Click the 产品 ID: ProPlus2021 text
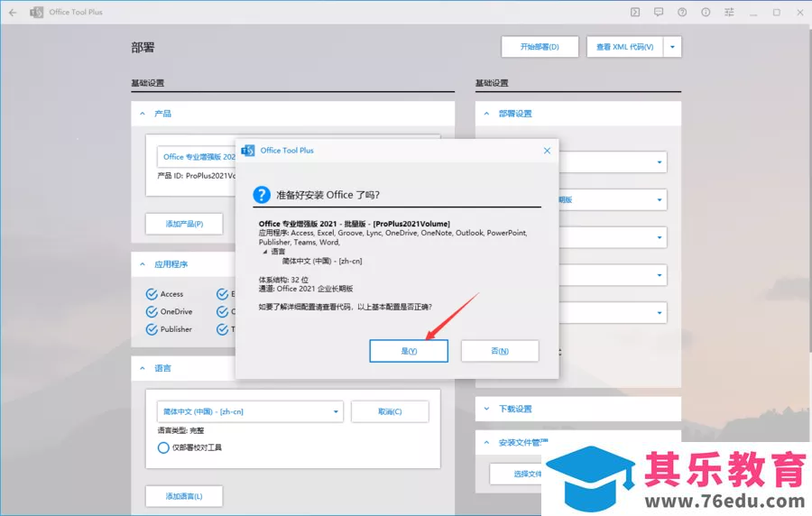The height and width of the screenshot is (516, 812). point(197,175)
